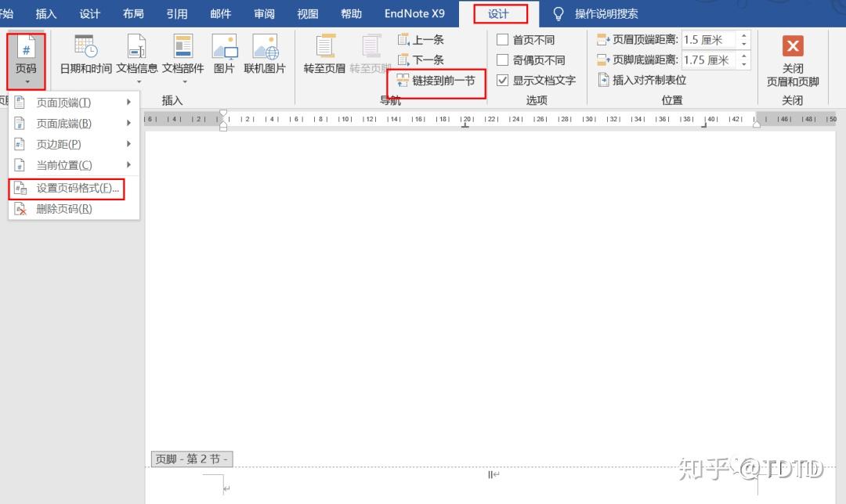Viewport: 846px width, 504px height.
Task: Expand 页边距(P) submenu
Action: tap(74, 144)
